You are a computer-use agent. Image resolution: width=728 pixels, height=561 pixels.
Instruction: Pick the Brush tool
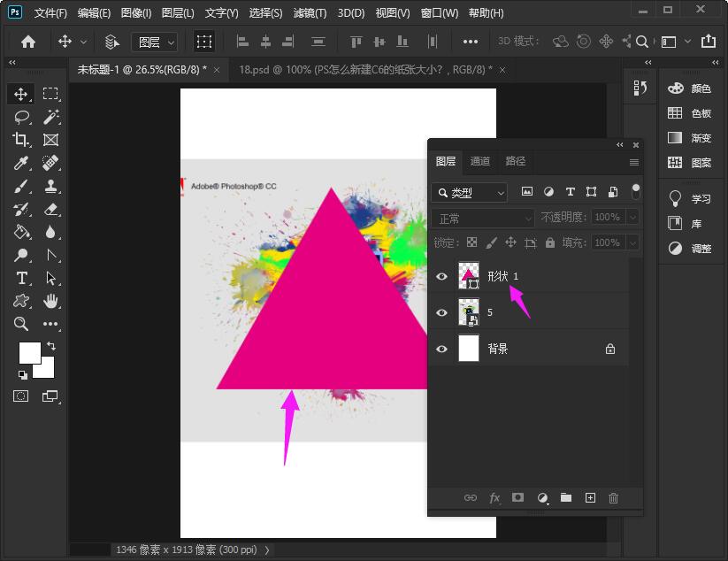pos(21,186)
